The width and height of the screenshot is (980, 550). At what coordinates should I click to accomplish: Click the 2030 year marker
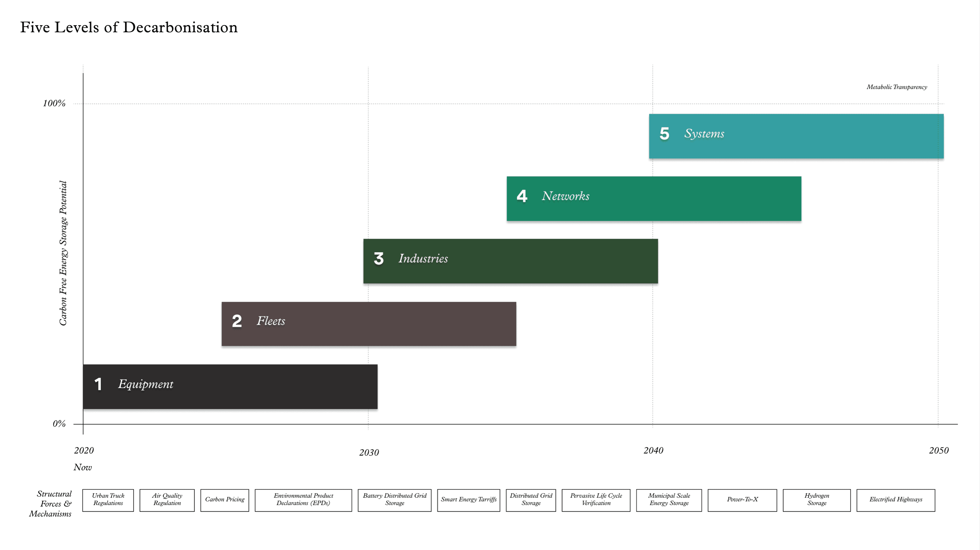pyautogui.click(x=369, y=452)
